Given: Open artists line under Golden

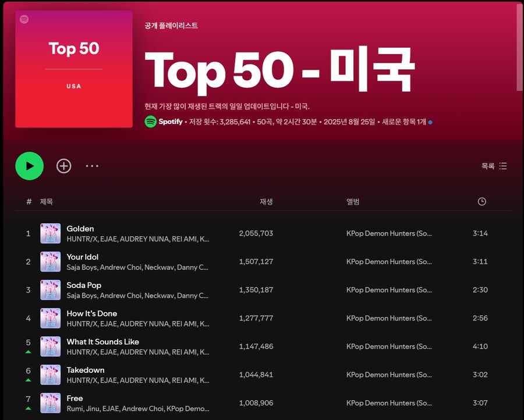Looking at the screenshot, I should 137,239.
